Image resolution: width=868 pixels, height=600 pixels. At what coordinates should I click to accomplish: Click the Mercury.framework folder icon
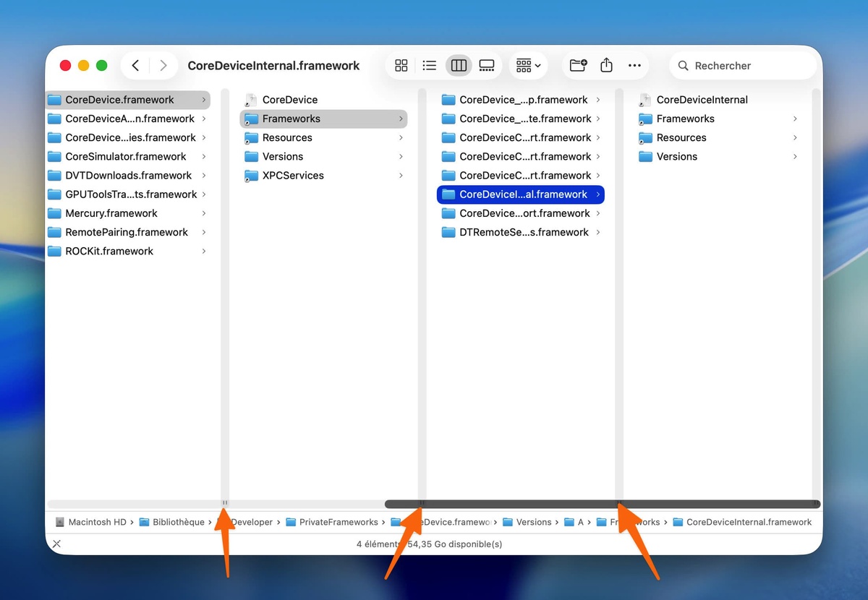54,213
